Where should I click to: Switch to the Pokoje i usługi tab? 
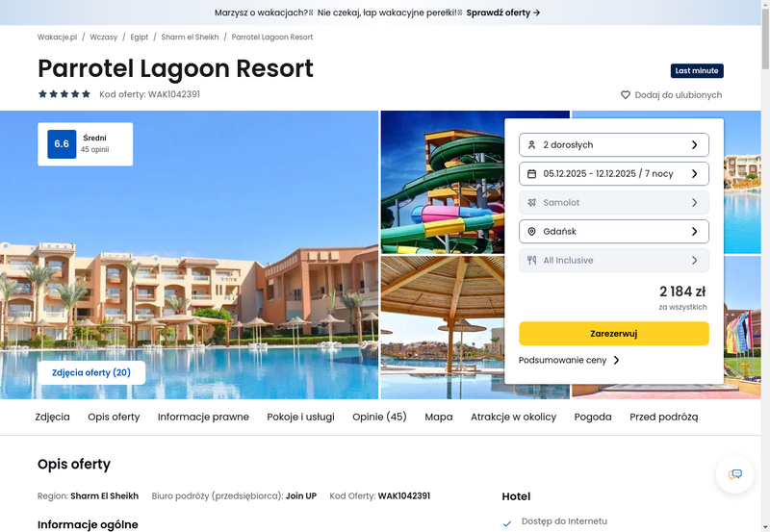[300, 417]
